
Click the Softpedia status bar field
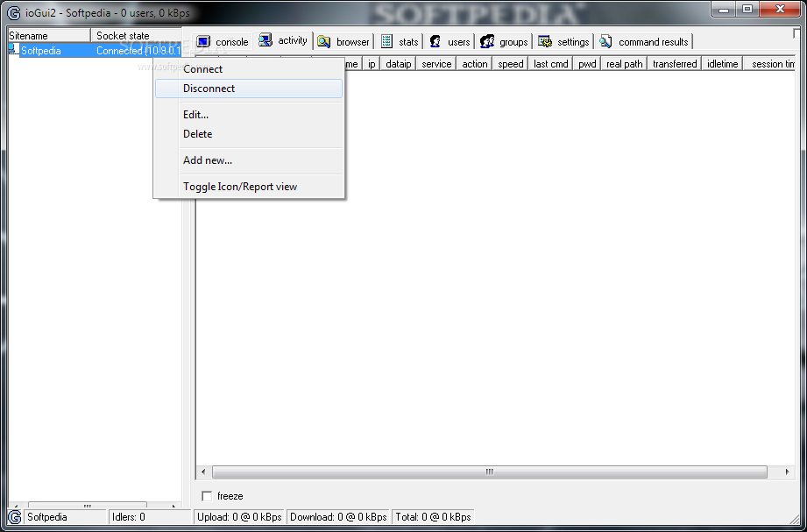[x=66, y=517]
